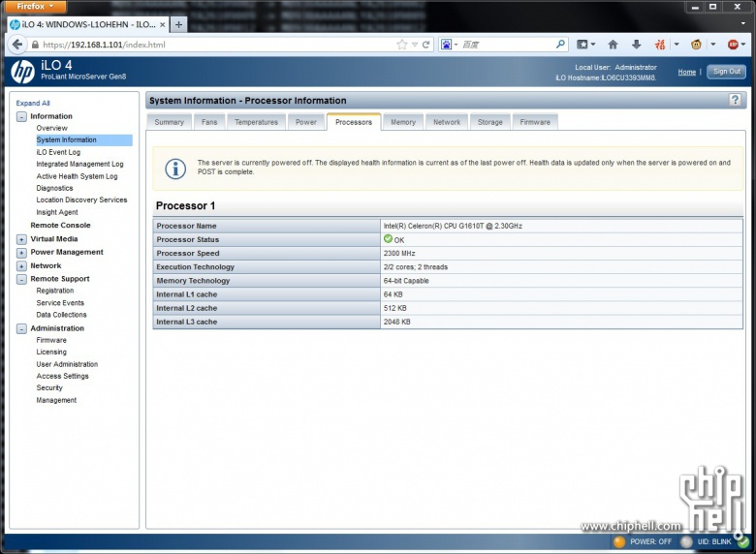Image resolution: width=756 pixels, height=554 pixels.
Task: Open Access Settings
Action: pos(63,376)
